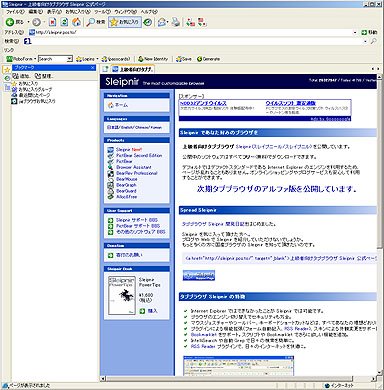Open History using the clock icon
This screenshot has width=384, height=390.
(x=148, y=22)
